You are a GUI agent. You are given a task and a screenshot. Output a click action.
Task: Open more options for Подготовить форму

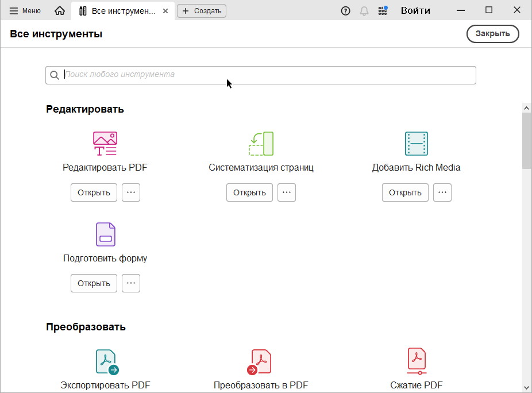coord(131,283)
